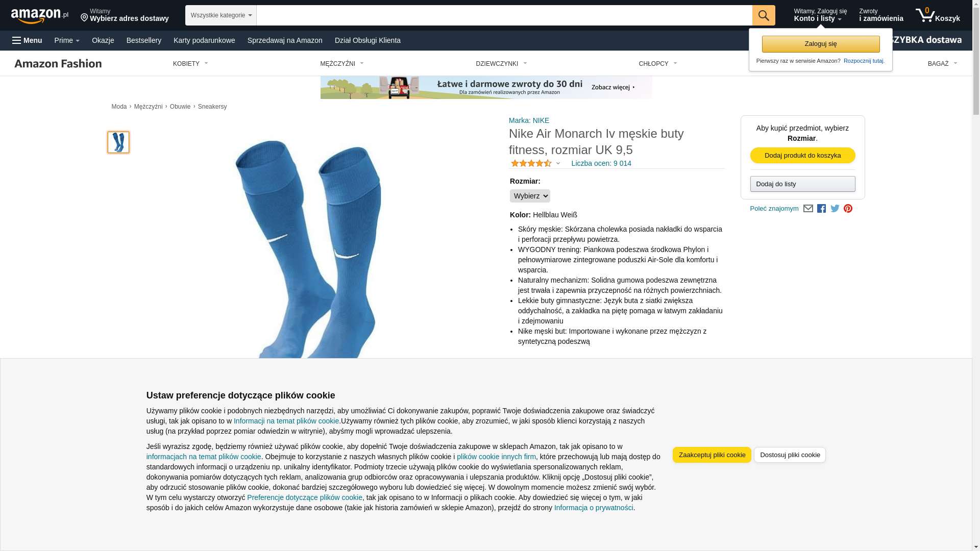This screenshot has height=551, width=980.
Task: Expand the star rating breakdown arrow
Action: [558, 163]
